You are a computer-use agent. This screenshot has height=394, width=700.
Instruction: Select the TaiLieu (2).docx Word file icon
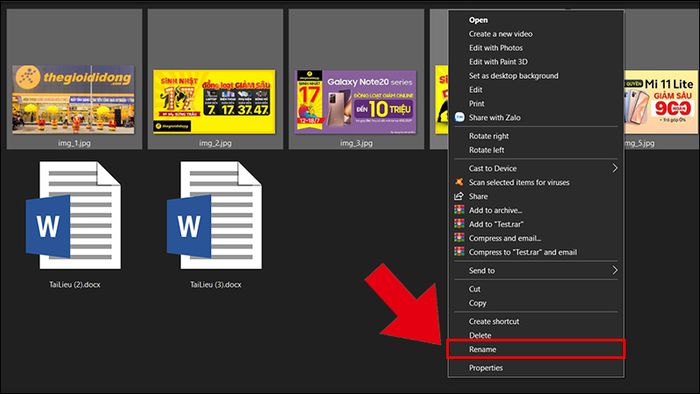coord(74,216)
